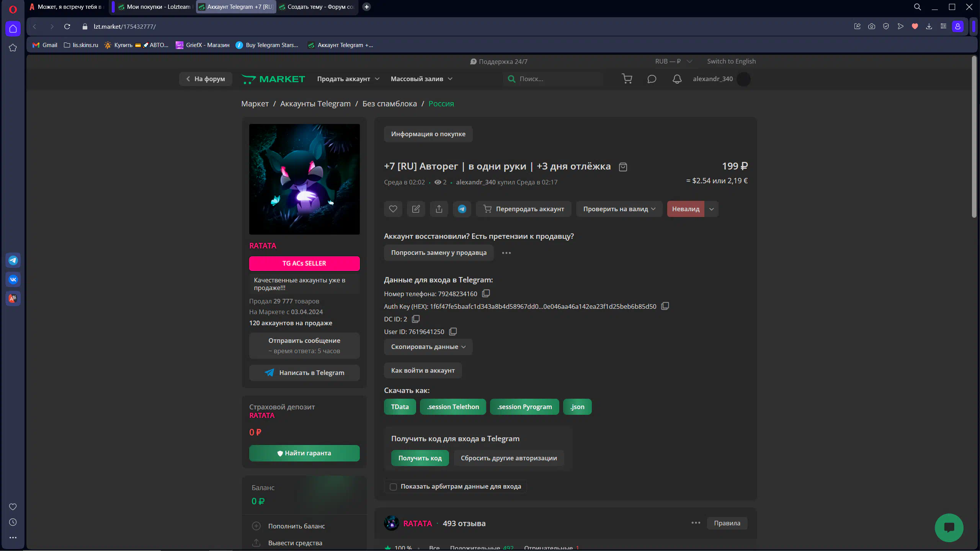The image size is (980, 551).
Task: Download account as TData
Action: pos(400,407)
